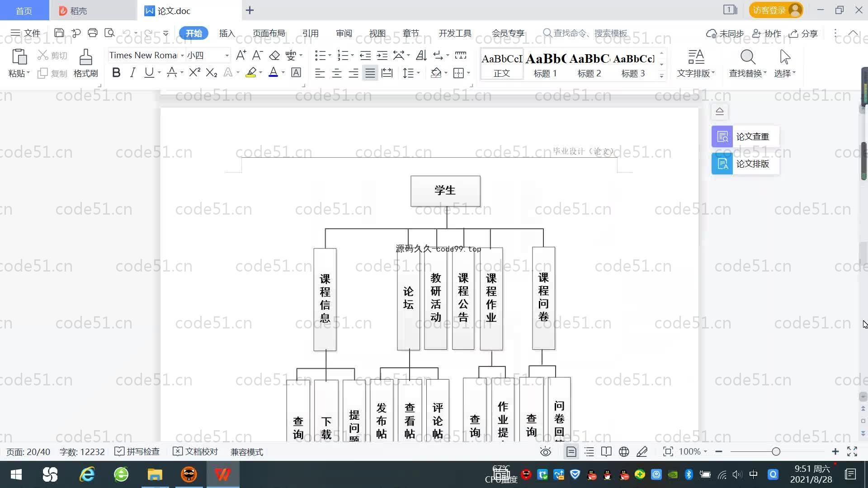The image size is (868, 488).
Task: Open the 插入 ribbon tab
Action: point(227,33)
